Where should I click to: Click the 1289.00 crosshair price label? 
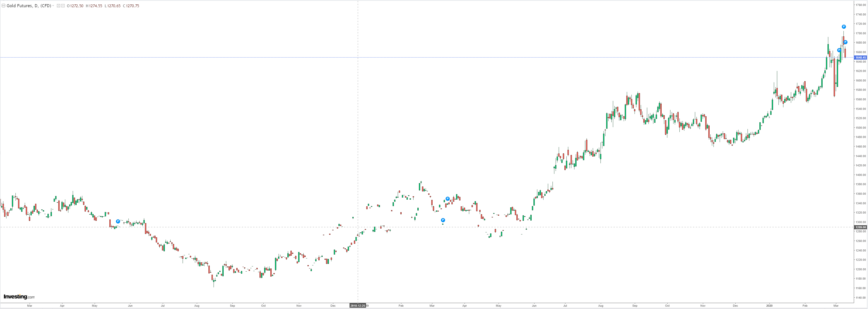(x=860, y=227)
